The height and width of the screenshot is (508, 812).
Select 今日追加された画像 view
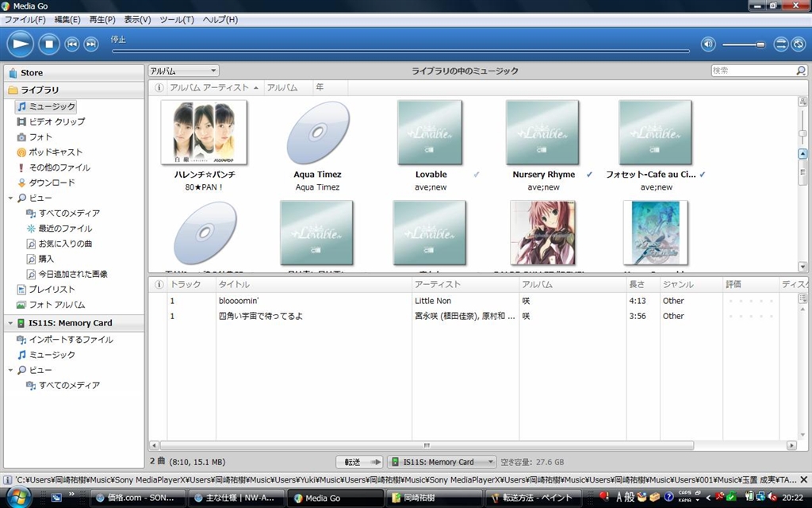[x=67, y=274]
